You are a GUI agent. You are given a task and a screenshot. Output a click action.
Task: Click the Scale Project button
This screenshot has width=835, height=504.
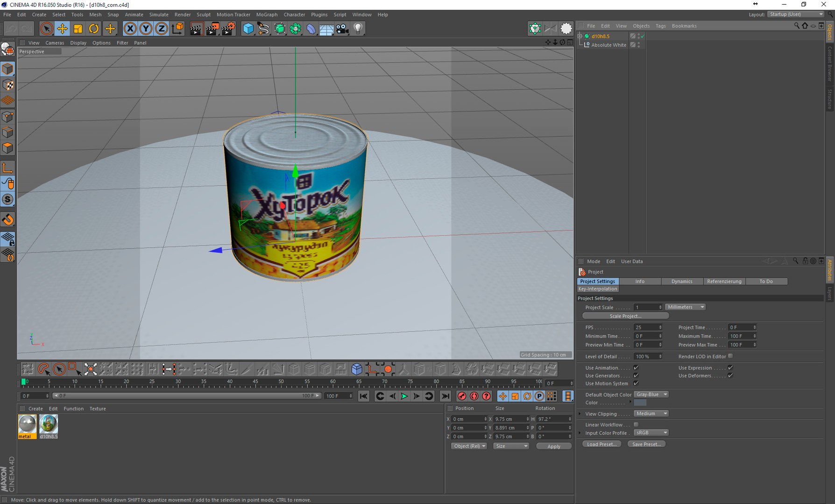coord(625,316)
